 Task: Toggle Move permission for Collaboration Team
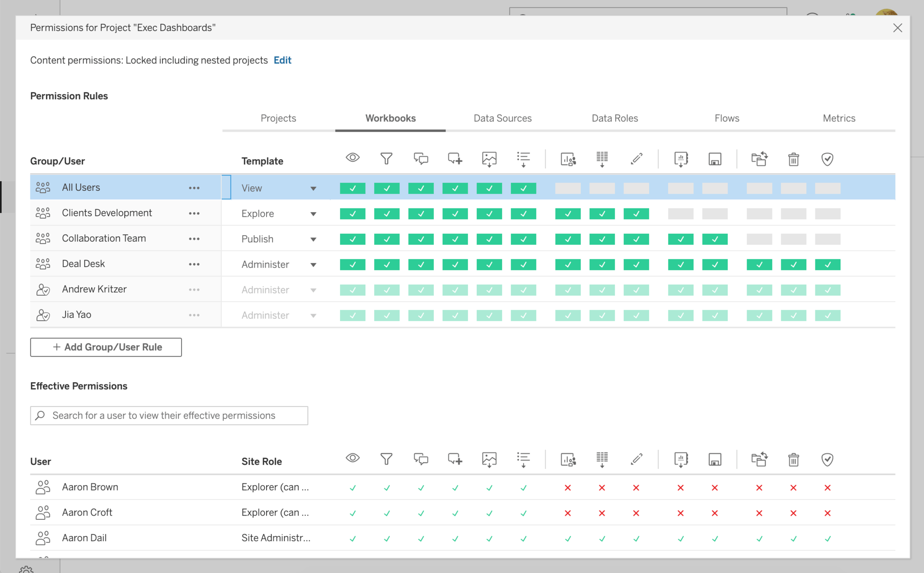759,239
